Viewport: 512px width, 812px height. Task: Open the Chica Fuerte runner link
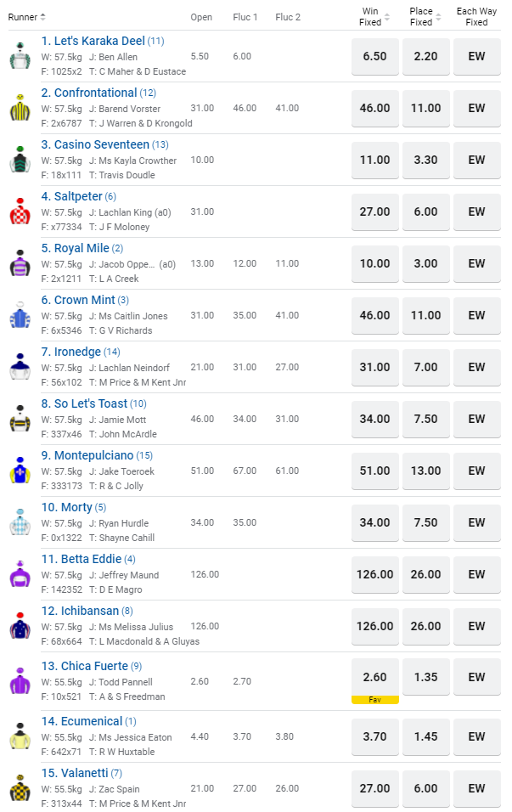tap(85, 666)
